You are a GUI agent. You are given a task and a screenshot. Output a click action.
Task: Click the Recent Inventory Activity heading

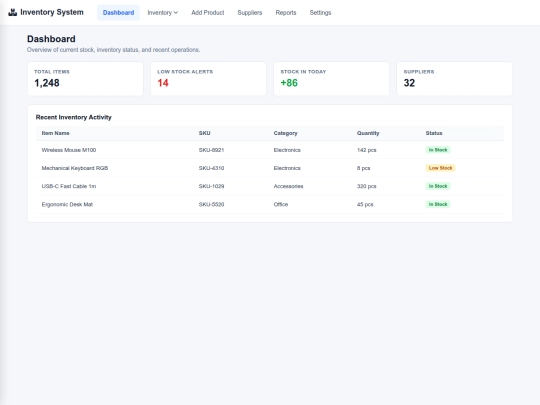(74, 117)
